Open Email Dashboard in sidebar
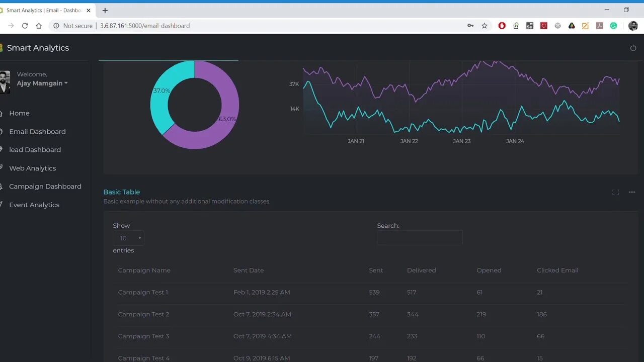The image size is (644, 362). 37,132
